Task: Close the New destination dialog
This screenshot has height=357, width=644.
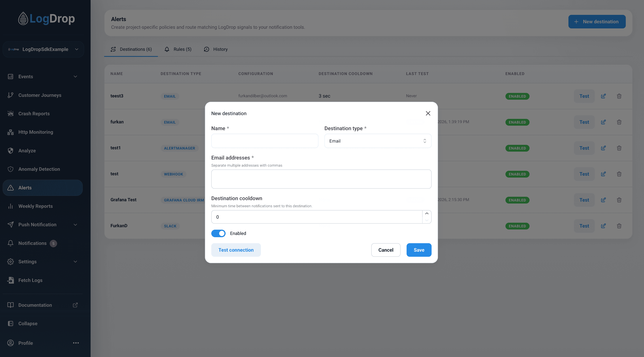Action: tap(428, 113)
